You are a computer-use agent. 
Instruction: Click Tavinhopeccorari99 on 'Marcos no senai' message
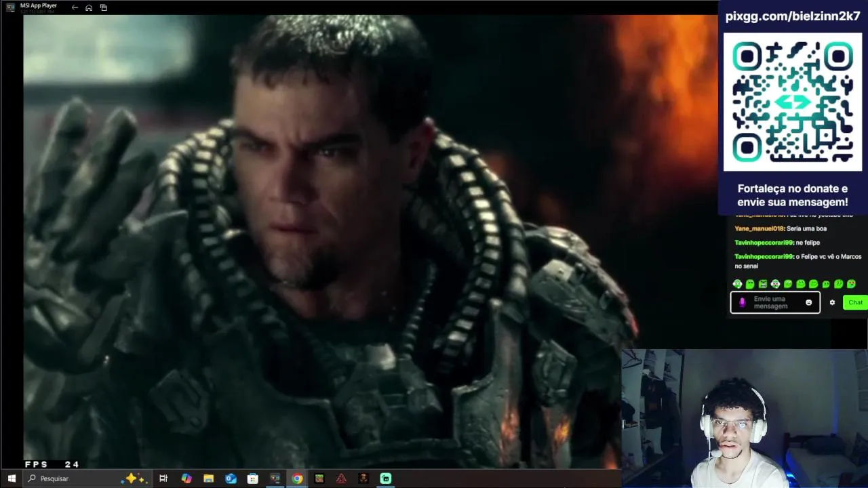click(x=764, y=257)
